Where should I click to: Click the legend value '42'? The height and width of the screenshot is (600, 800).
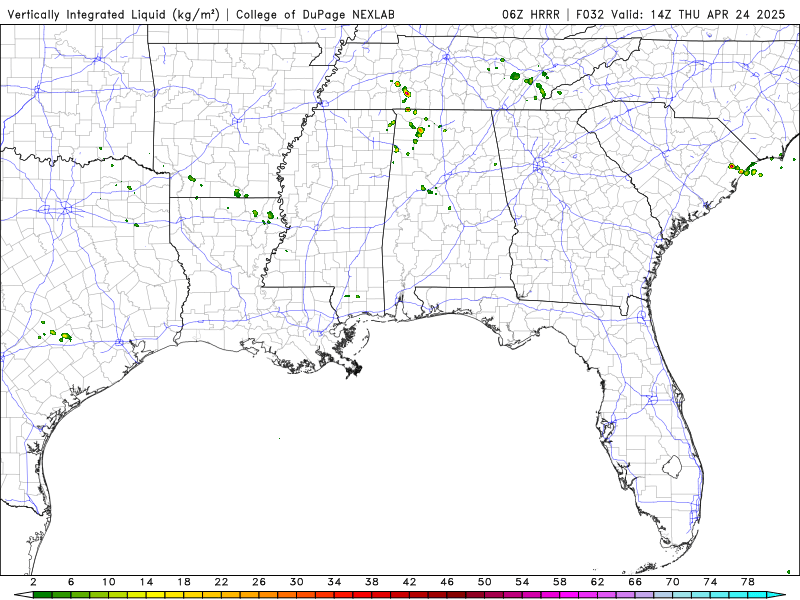click(x=410, y=582)
